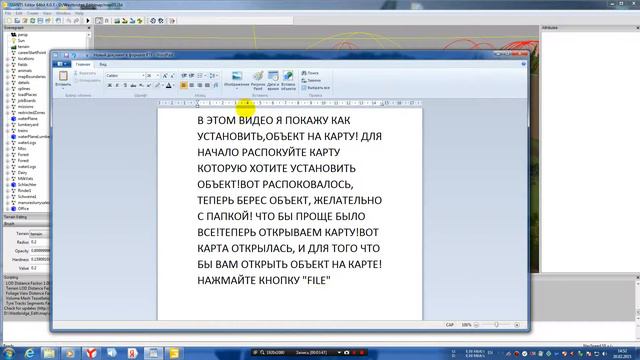640x360 pixels.
Task: Click the Заменить (Replace) button
Action: click(x=311, y=80)
